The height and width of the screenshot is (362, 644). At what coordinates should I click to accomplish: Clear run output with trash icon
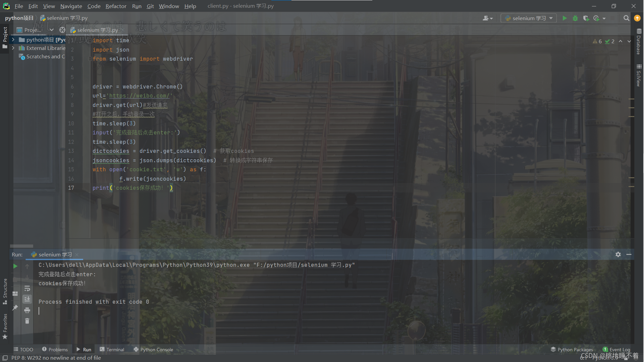point(27,321)
